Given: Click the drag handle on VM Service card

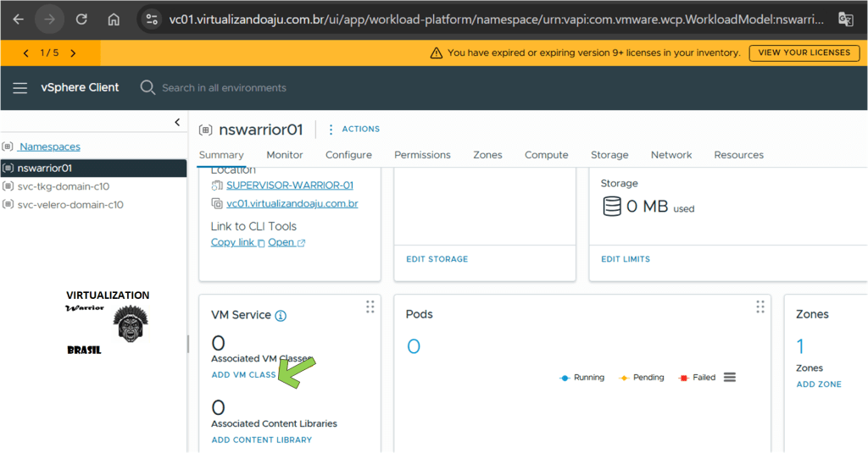Looking at the screenshot, I should (x=370, y=307).
